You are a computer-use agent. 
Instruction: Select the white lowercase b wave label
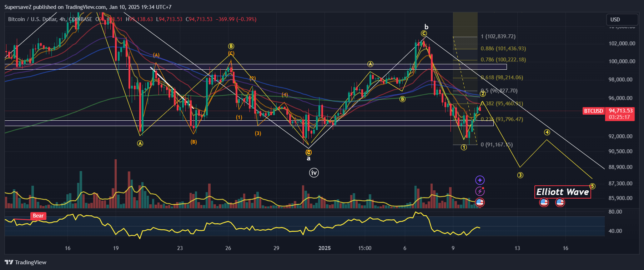tap(426, 27)
